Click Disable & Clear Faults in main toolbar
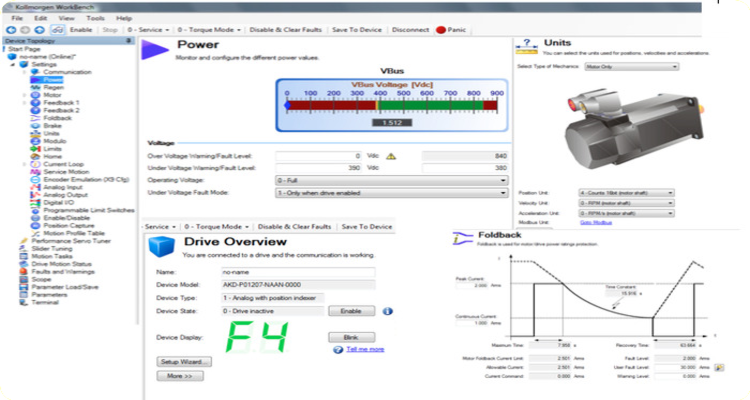The width and height of the screenshot is (750, 400). tap(286, 30)
